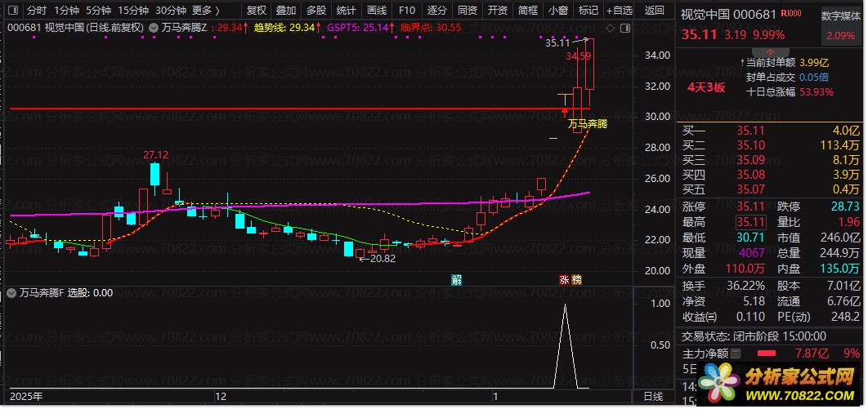Switch to 30分钟 period
This screenshot has width=868, height=409.
click(170, 10)
